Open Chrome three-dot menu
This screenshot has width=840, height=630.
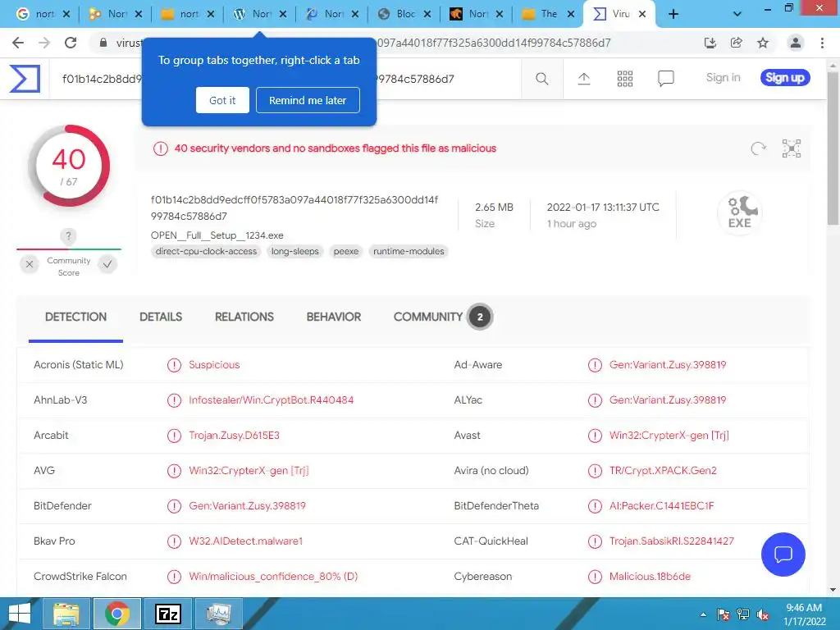822,43
